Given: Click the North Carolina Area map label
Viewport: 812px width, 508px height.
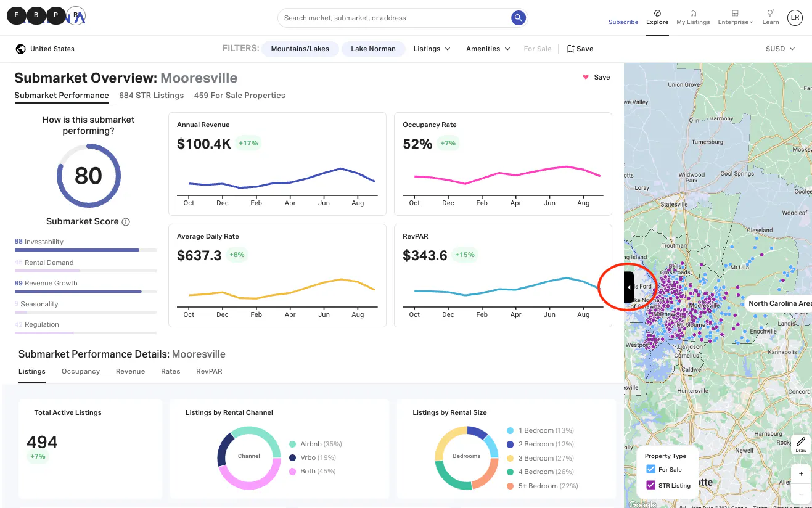Looking at the screenshot, I should tap(779, 303).
